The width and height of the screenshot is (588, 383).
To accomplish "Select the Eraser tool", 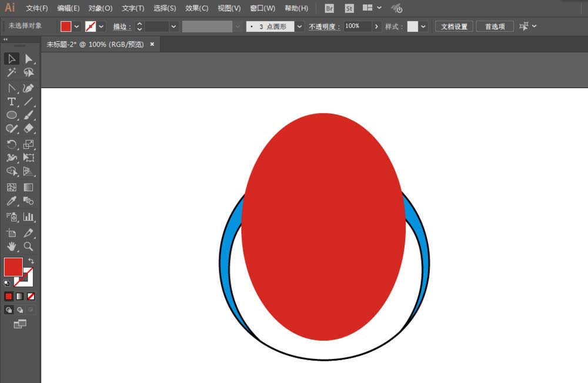I will pos(28,129).
